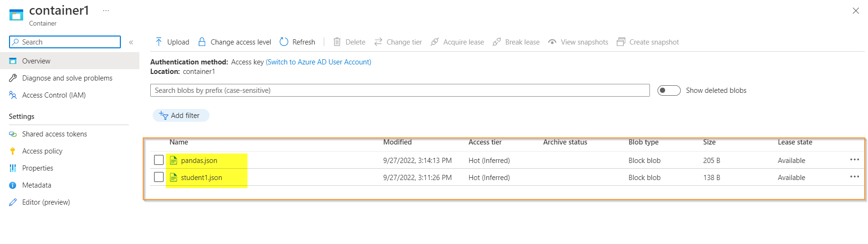Click the View snapshots eye icon
Viewport: 868px width, 244px height.
tap(552, 42)
